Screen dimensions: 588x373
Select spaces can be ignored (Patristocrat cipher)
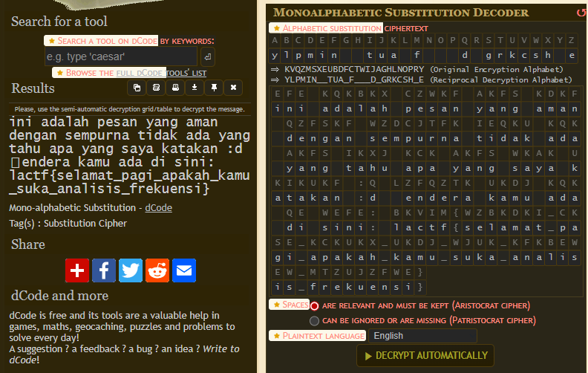click(314, 321)
